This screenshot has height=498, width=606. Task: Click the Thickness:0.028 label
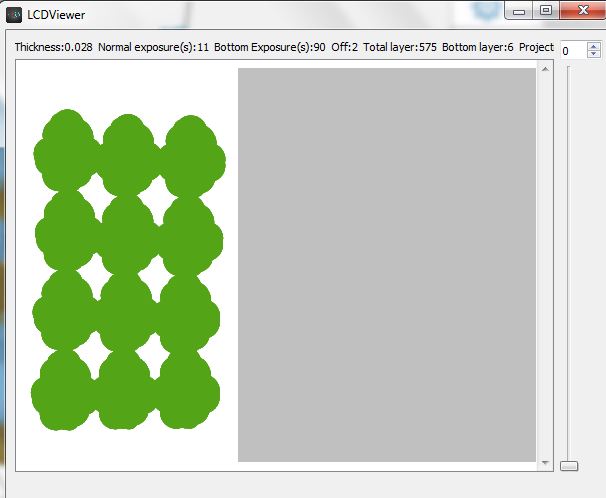pos(53,47)
